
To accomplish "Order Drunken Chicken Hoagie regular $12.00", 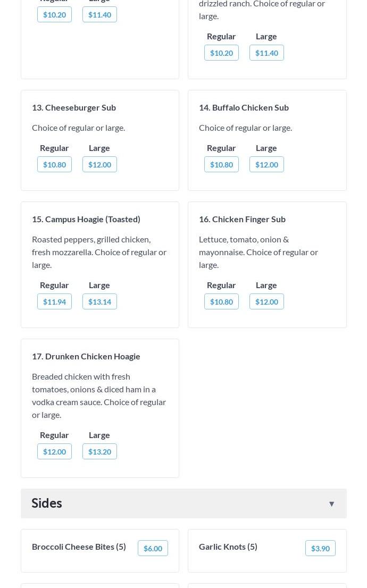I will (x=54, y=451).
